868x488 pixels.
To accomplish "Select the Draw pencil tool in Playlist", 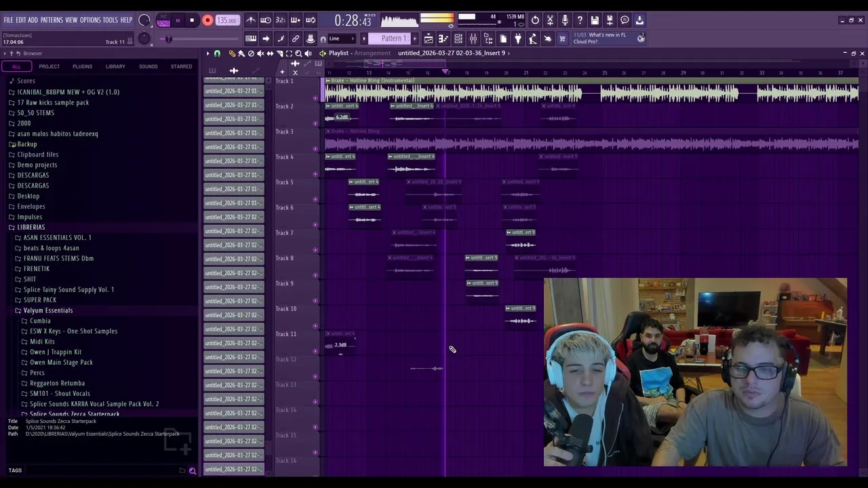I will [x=232, y=54].
